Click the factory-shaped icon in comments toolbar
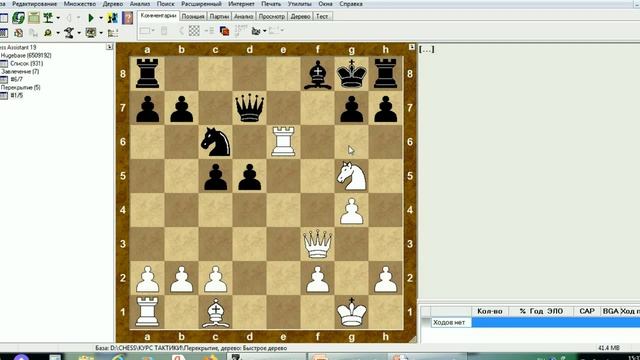Viewport: 640px width, 360px height. click(x=256, y=31)
